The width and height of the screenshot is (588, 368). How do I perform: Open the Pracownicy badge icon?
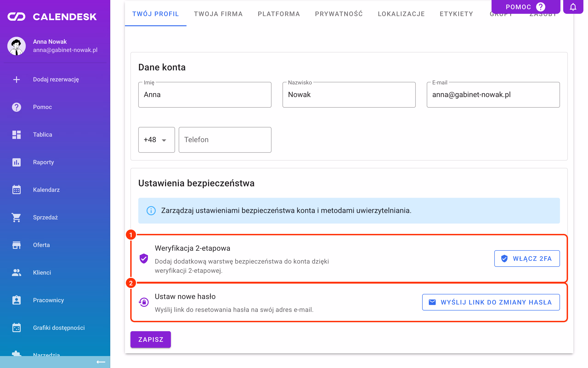click(x=17, y=300)
